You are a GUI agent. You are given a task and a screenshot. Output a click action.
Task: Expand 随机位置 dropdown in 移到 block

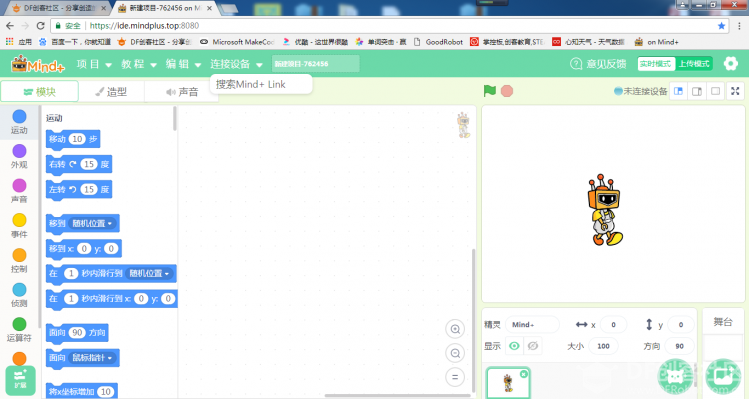point(92,223)
